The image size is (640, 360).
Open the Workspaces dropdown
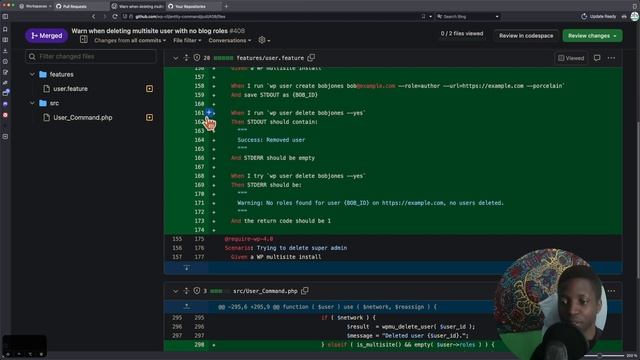click(x=36, y=6)
